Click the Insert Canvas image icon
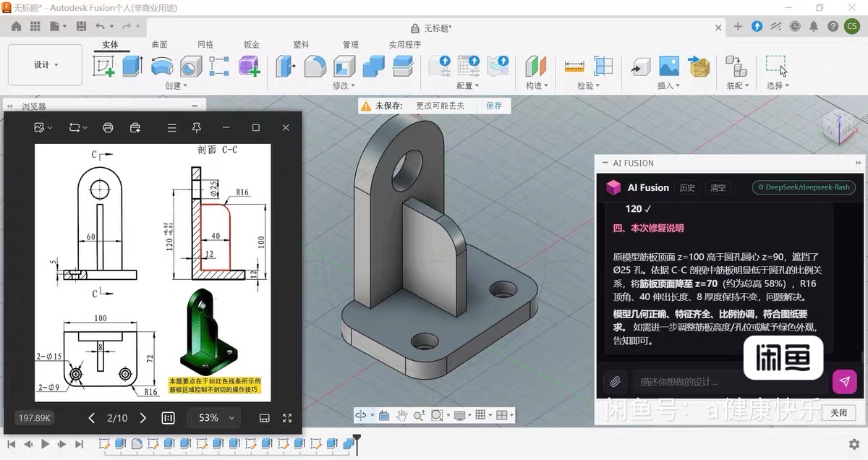 point(669,67)
